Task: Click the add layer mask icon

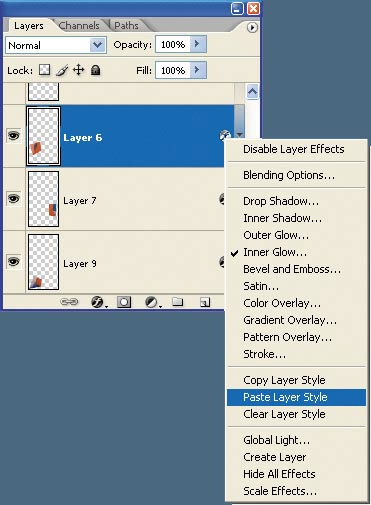Action: click(x=124, y=302)
